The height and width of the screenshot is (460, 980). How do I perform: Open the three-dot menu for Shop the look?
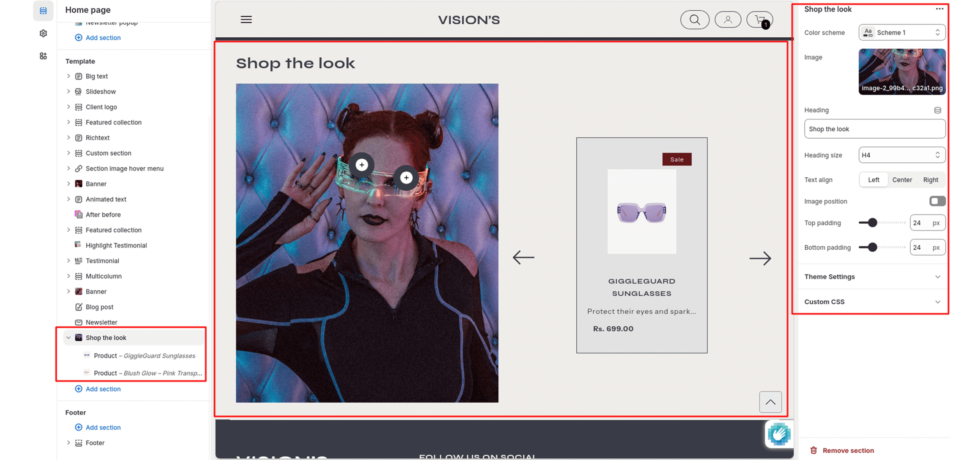[x=939, y=9]
